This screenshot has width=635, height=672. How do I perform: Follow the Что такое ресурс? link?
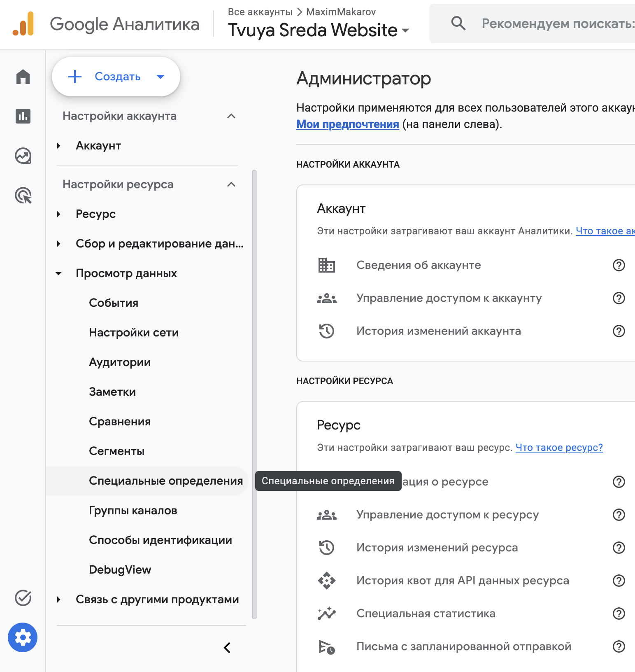tap(559, 448)
